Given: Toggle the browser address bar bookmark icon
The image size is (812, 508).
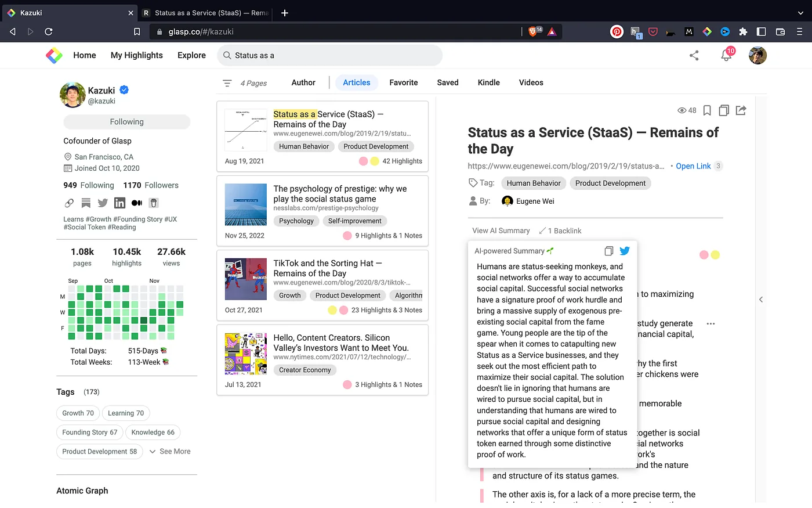Looking at the screenshot, I should pyautogui.click(x=137, y=32).
